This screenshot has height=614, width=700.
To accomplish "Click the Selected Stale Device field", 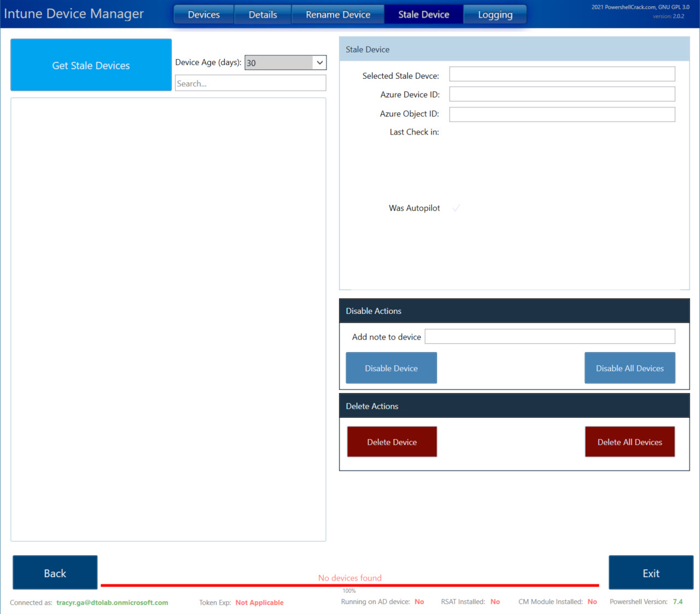I will (562, 74).
